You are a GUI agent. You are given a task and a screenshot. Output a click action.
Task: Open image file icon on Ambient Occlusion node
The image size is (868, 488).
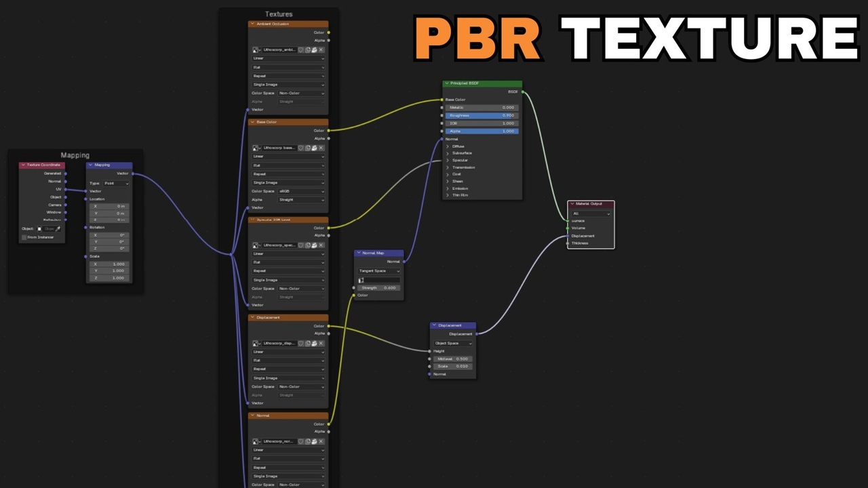click(315, 50)
